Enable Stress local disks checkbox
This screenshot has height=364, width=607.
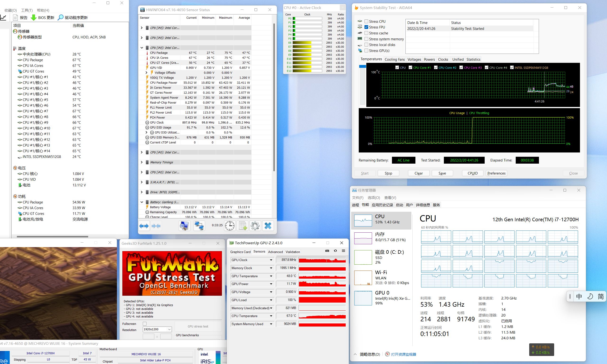(x=366, y=45)
